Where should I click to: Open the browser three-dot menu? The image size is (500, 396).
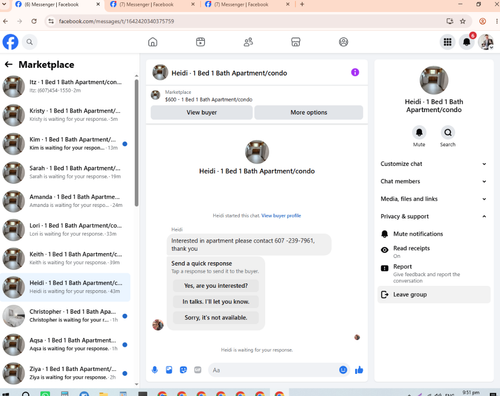point(497,21)
